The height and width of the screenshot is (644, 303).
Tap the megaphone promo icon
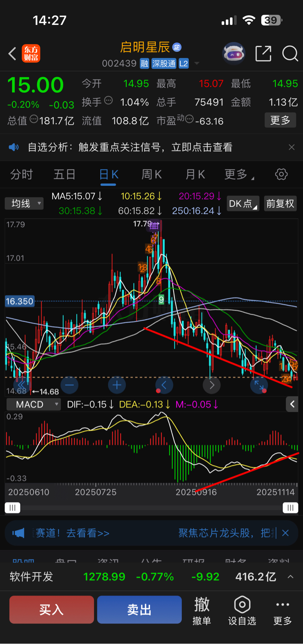(19, 533)
